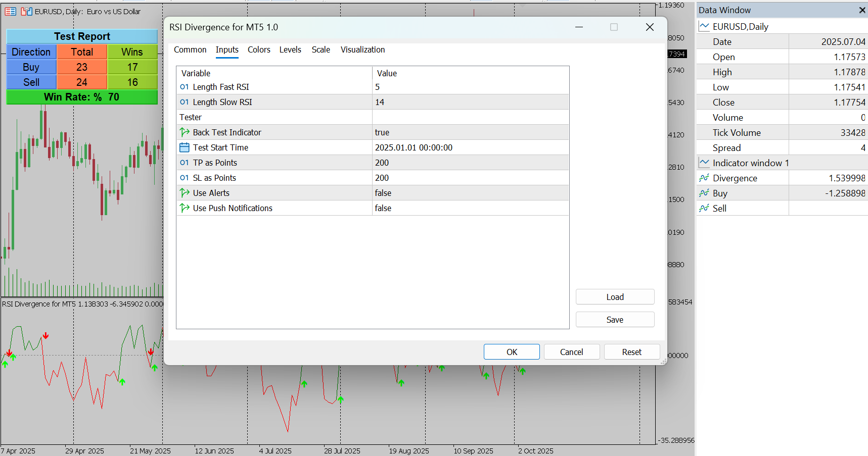Click the Cancel button
The image size is (868, 456).
pos(572,352)
